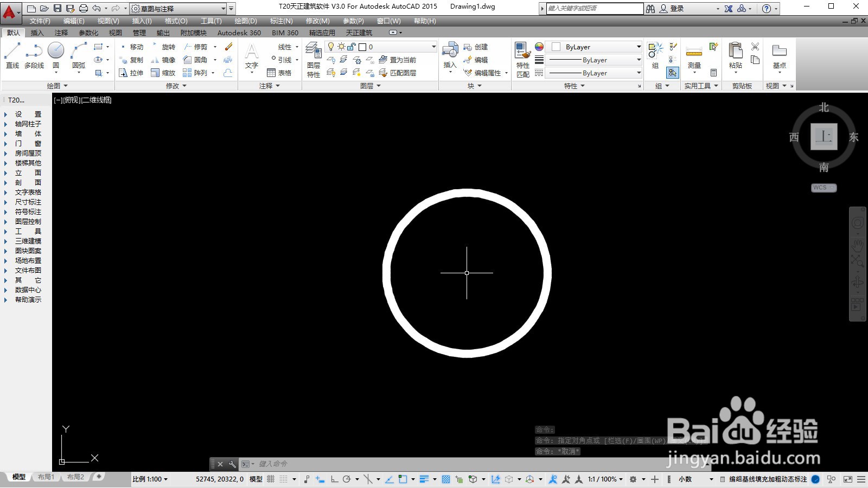Open the 草图与注释 workspace dropdown
This screenshot has width=868, height=488.
click(x=178, y=9)
